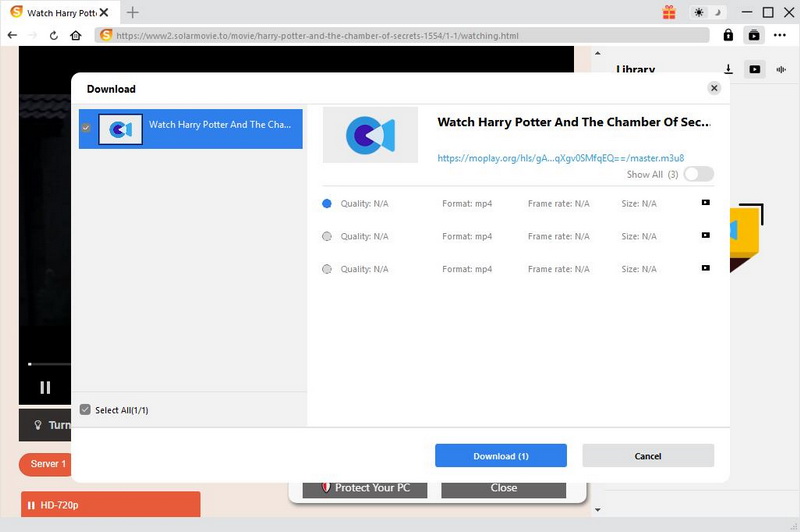Toggle the Select All(1/1) checkbox
Viewport: 800px width, 532px height.
(x=85, y=410)
